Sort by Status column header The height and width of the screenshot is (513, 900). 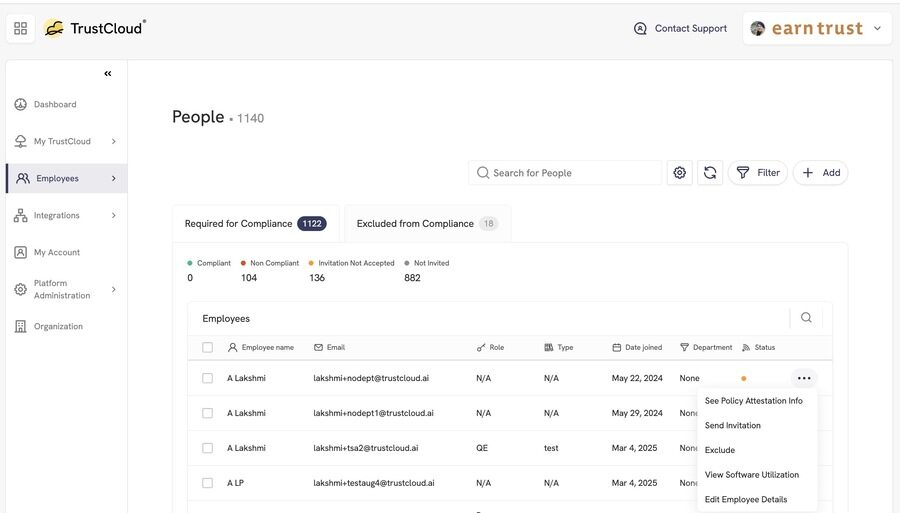click(x=758, y=347)
